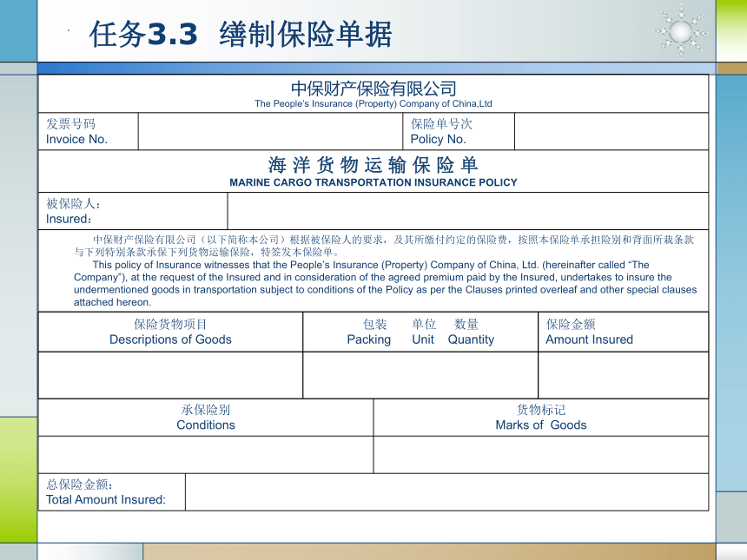Click the empty cell under Descriptions of Goods

pyautogui.click(x=170, y=375)
